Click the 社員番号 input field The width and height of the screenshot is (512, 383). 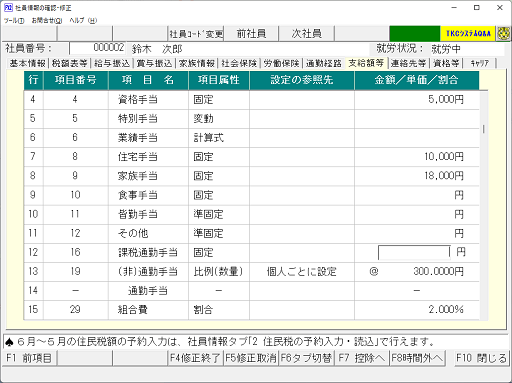click(97, 48)
